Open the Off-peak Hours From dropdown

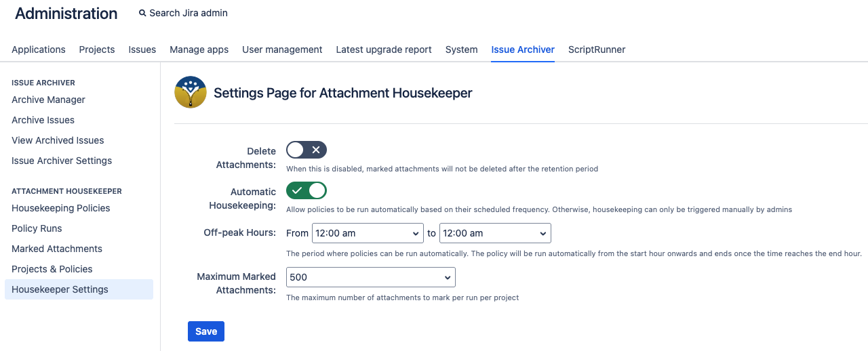[368, 233]
